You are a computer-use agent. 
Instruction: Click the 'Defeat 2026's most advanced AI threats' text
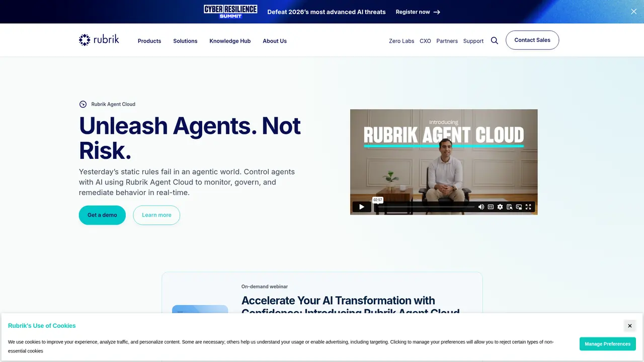pyautogui.click(x=327, y=12)
